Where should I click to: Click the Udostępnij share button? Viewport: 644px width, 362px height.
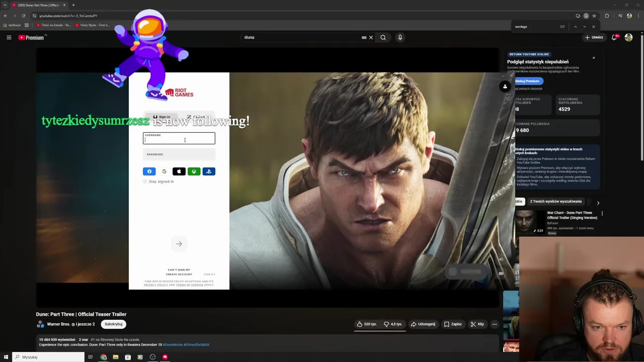pos(423,324)
